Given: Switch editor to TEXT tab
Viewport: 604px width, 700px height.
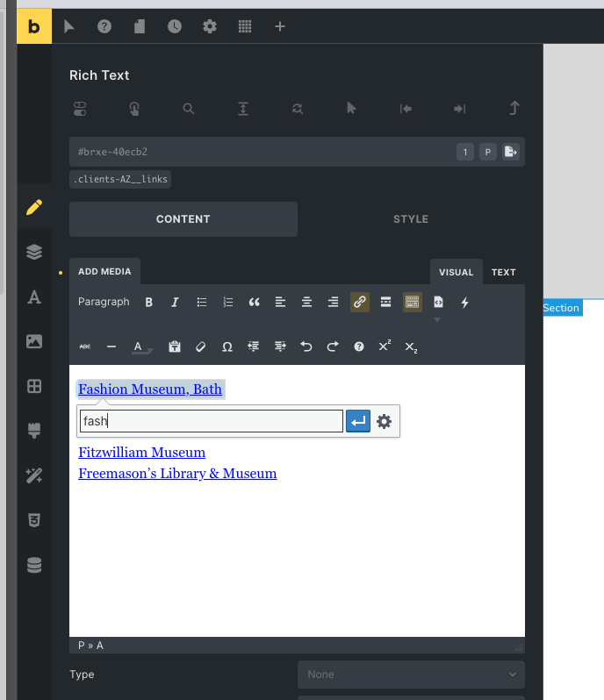Looking at the screenshot, I should coord(504,272).
